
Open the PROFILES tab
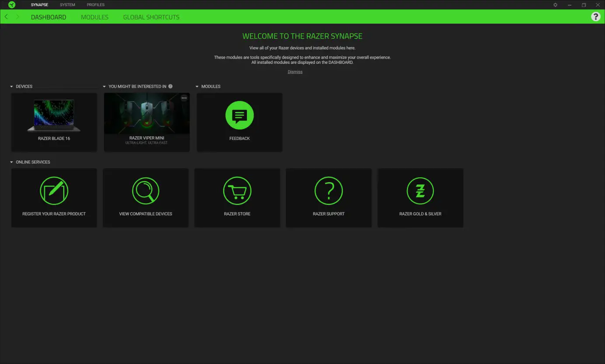pyautogui.click(x=95, y=5)
